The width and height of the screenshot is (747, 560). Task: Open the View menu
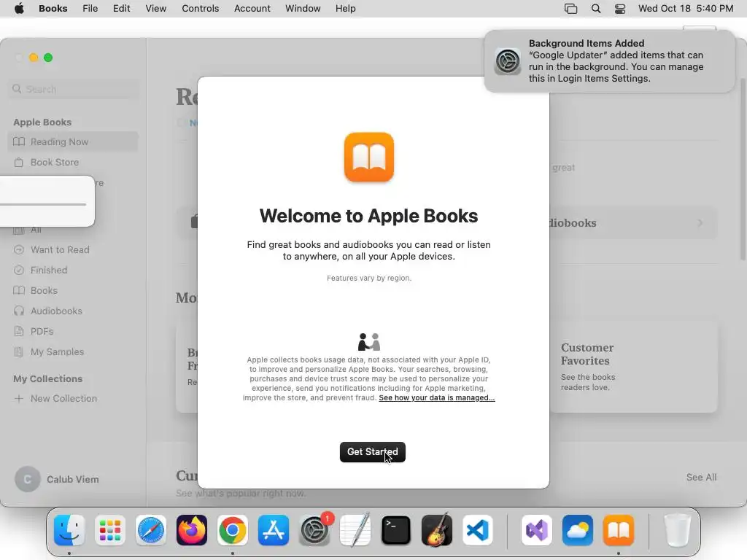click(156, 9)
